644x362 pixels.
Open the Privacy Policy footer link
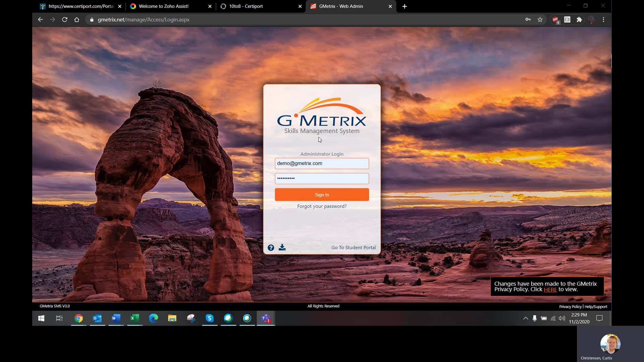[x=570, y=306]
